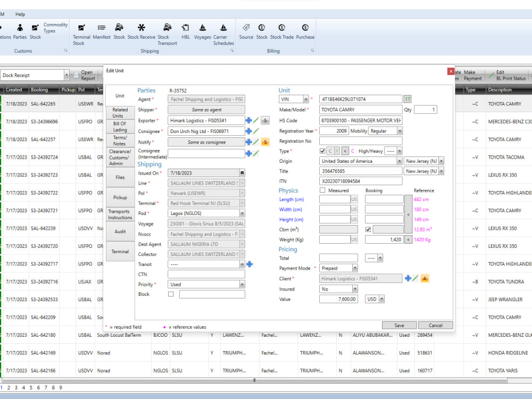Viewport: 532px width, 399px height.
Task: Toggle the Block checkbox
Action: pos(171,294)
